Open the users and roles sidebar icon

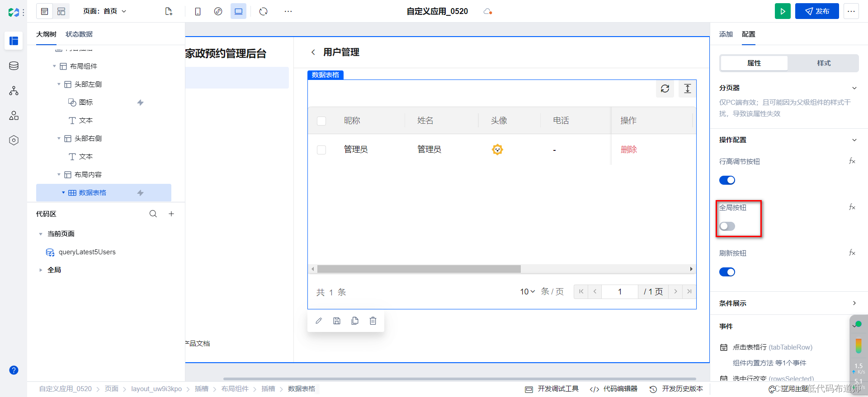(14, 116)
